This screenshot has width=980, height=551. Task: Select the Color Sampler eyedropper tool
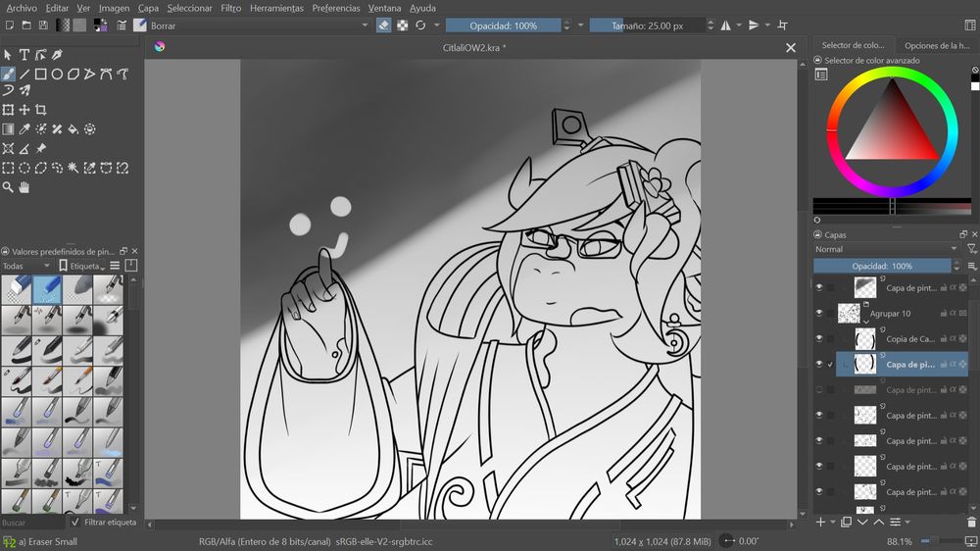pyautogui.click(x=24, y=129)
